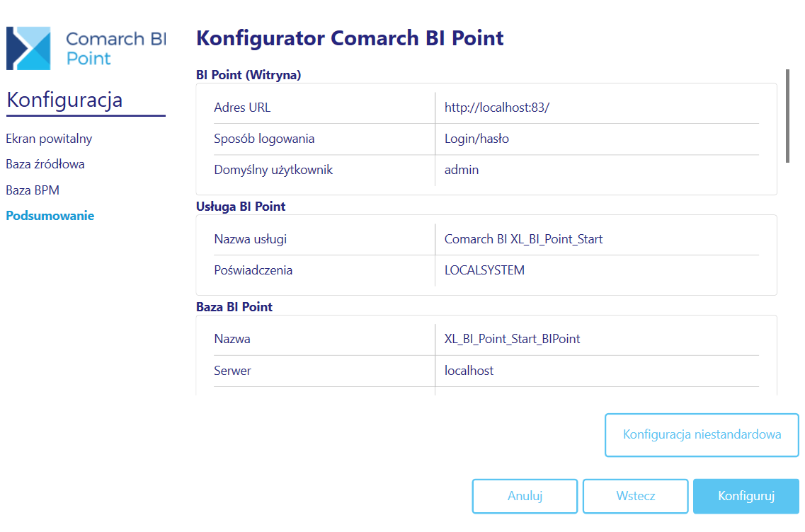
Task: Open the Ekran powitalny step
Action: pyautogui.click(x=49, y=139)
